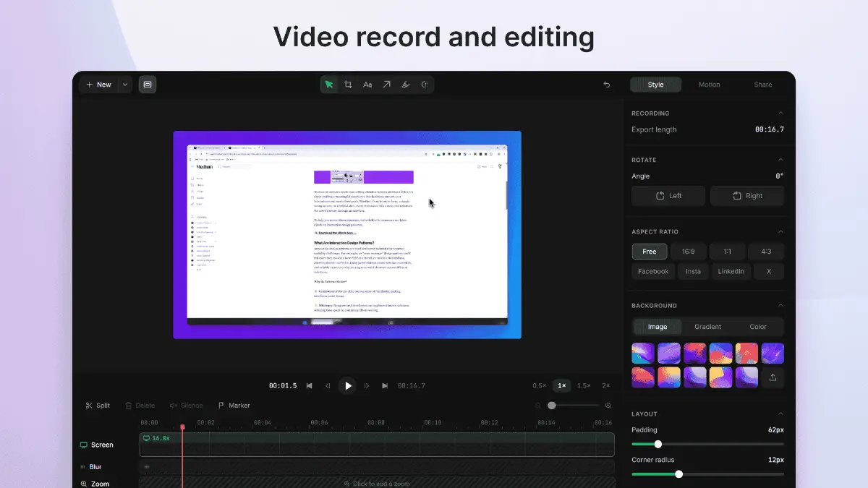Screen dimensions: 868x488
Task: Play the recording
Action: [348, 386]
